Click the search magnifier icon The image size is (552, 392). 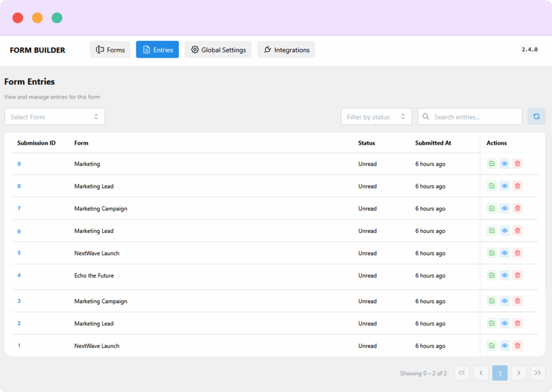(x=426, y=116)
